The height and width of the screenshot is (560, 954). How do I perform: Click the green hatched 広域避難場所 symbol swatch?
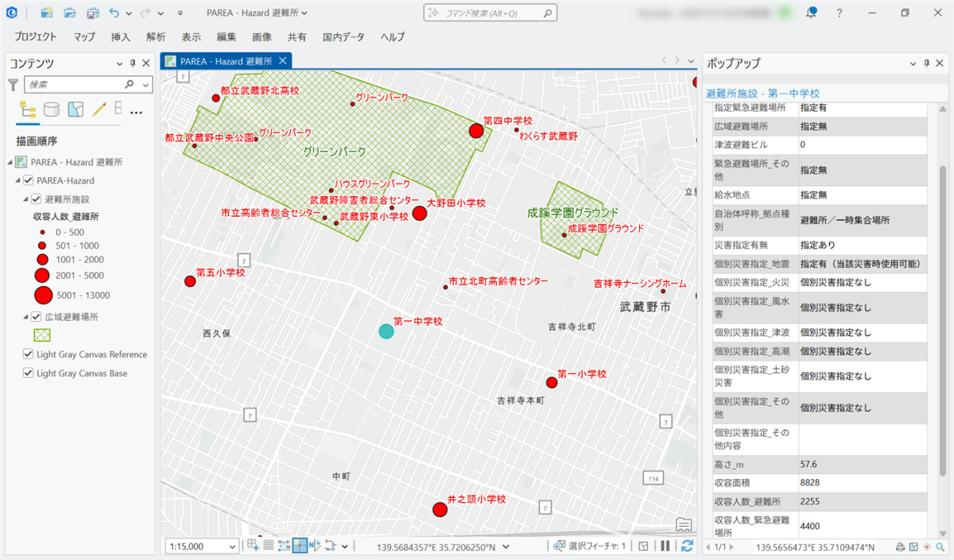click(x=42, y=335)
